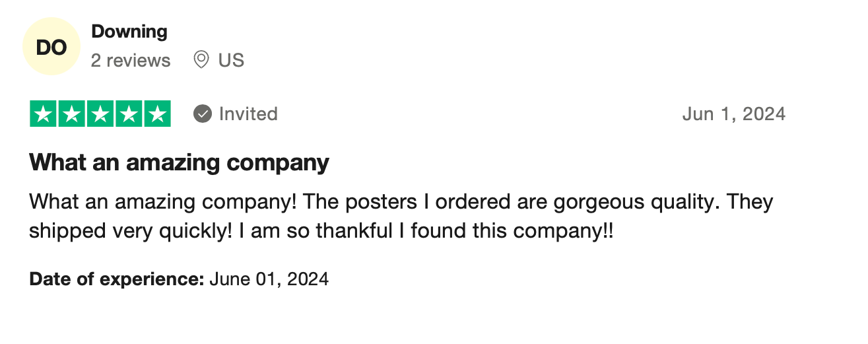The height and width of the screenshot is (344, 868).
Task: Click the third green rating star
Action: click(100, 114)
